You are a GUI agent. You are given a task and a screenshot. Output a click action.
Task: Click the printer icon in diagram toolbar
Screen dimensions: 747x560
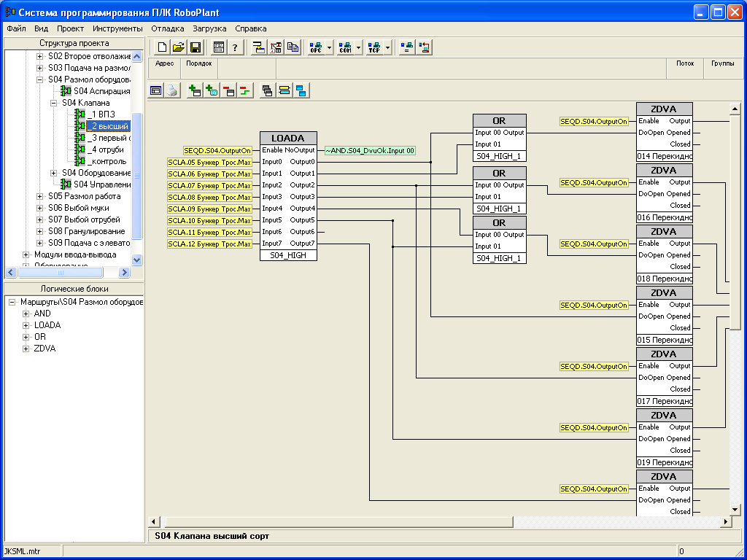tap(171, 91)
